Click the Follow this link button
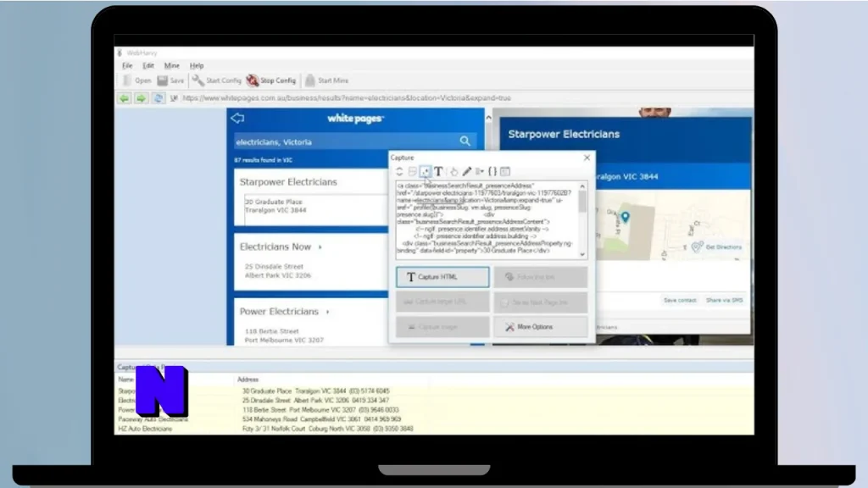Image resolution: width=868 pixels, height=488 pixels. click(541, 277)
